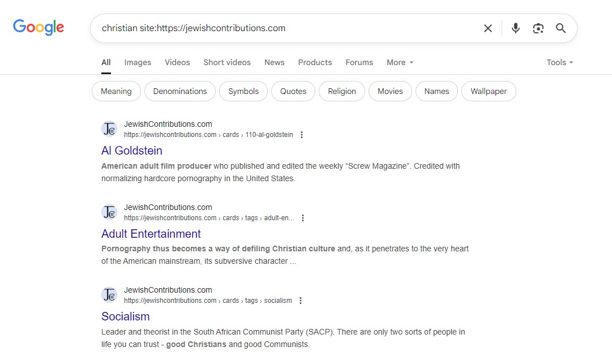
Task: Go to the Forums tab
Action: [359, 62]
